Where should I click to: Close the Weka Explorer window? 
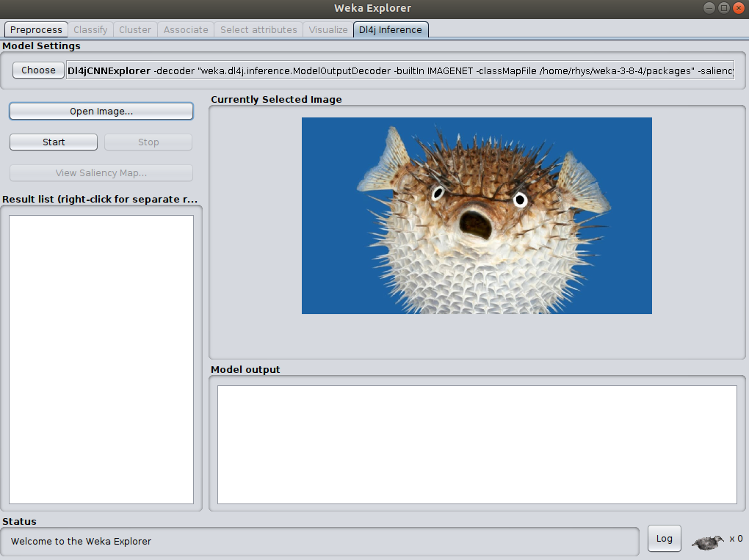[739, 7]
